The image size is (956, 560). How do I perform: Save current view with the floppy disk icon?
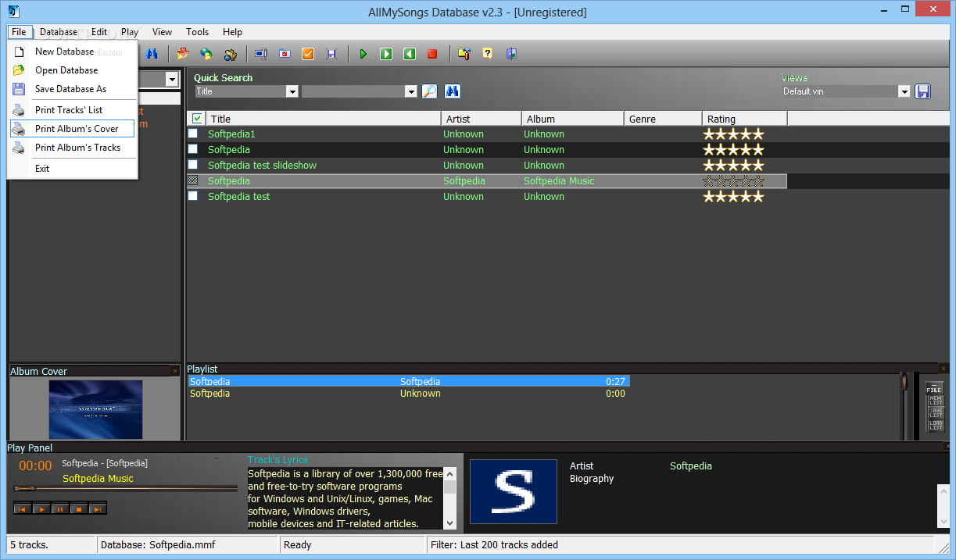[923, 91]
